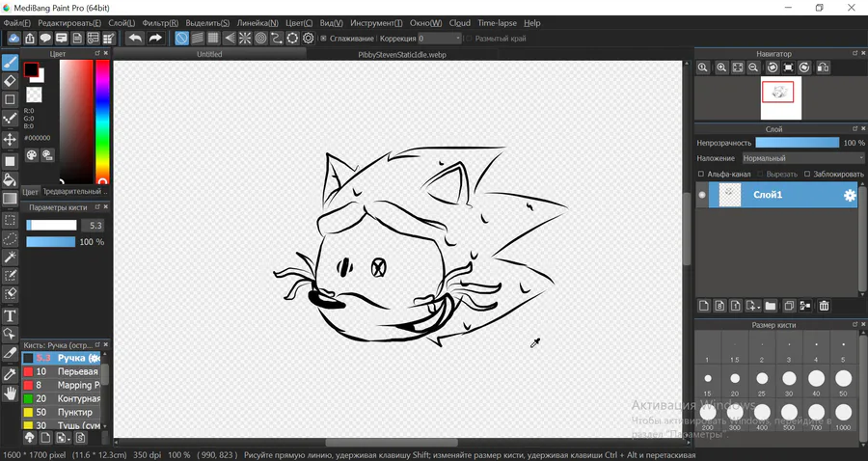
Task: Rotate canvas left in Navigator
Action: point(773,68)
